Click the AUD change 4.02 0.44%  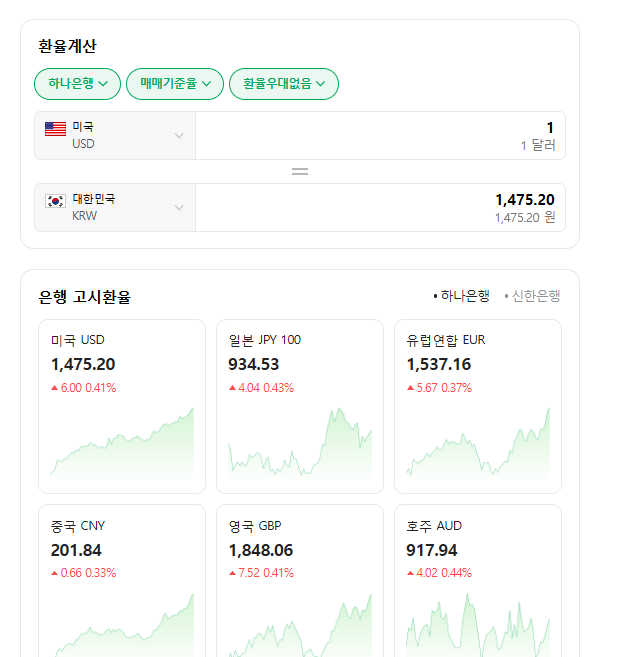coord(439,573)
